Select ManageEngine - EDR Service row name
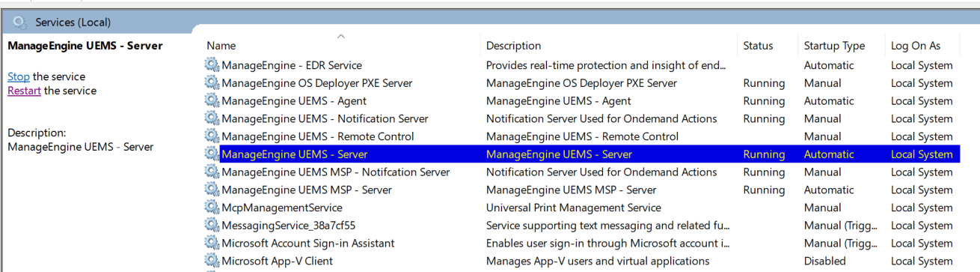This screenshot has width=980, height=272. [x=292, y=65]
